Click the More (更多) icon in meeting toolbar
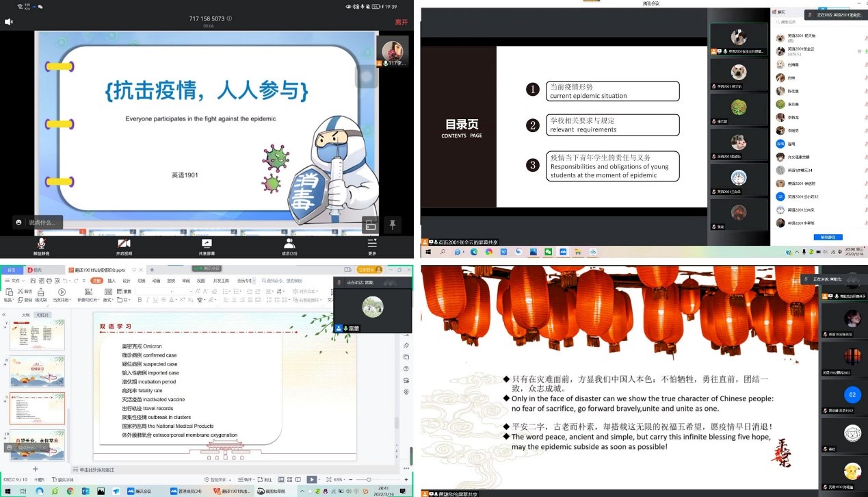 click(x=373, y=243)
